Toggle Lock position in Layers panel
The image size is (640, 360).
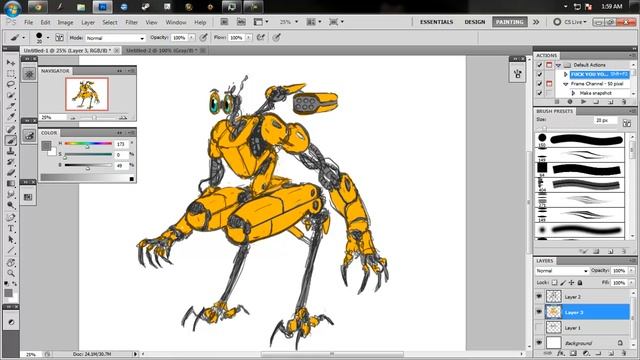pyautogui.click(x=571, y=282)
